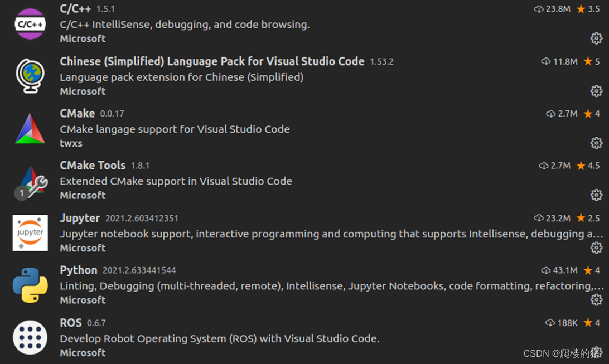
Task: Click the CMake Tools wrench icon
Action: pyautogui.click(x=31, y=181)
